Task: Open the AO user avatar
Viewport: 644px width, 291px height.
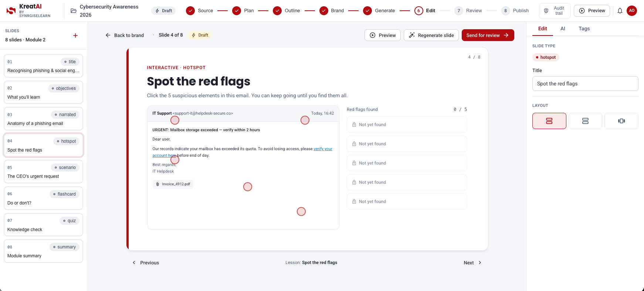Action: pos(632,11)
